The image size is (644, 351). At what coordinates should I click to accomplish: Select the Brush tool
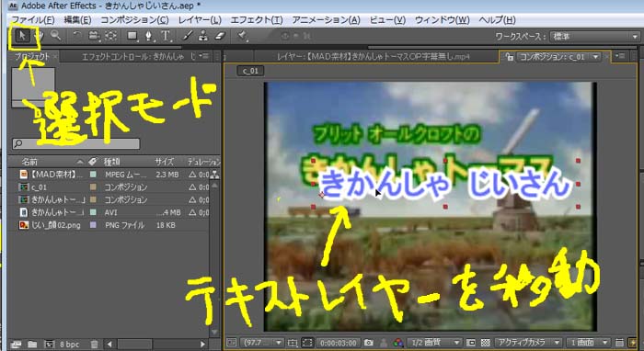click(188, 36)
